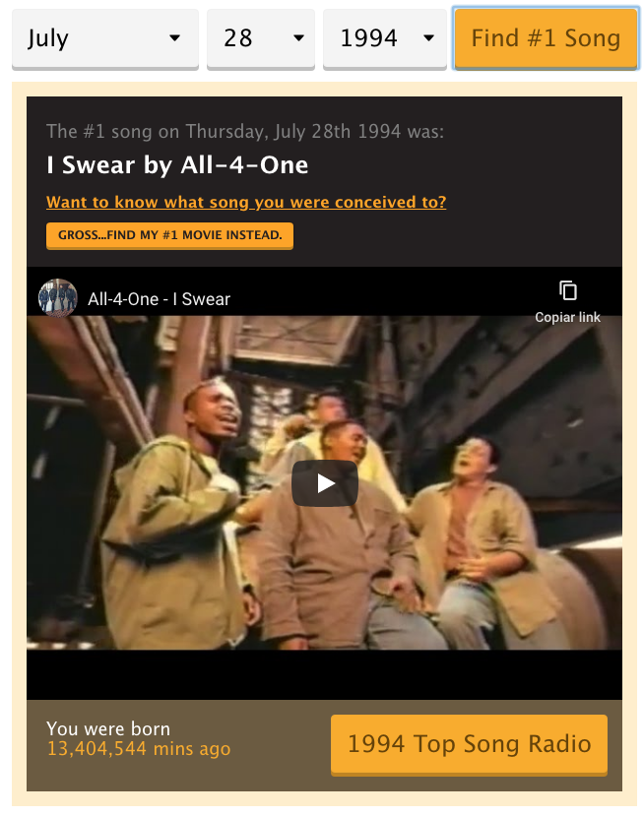Play the I Swear video

[x=324, y=483]
